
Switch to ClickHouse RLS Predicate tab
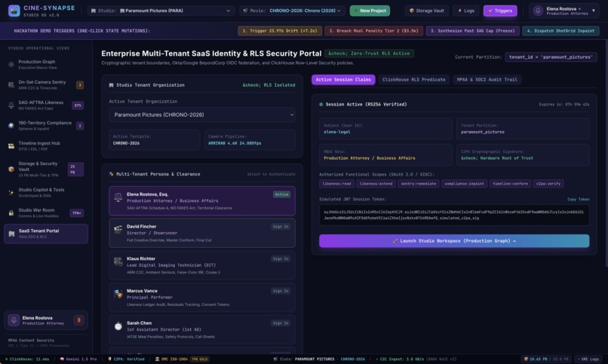pyautogui.click(x=413, y=79)
